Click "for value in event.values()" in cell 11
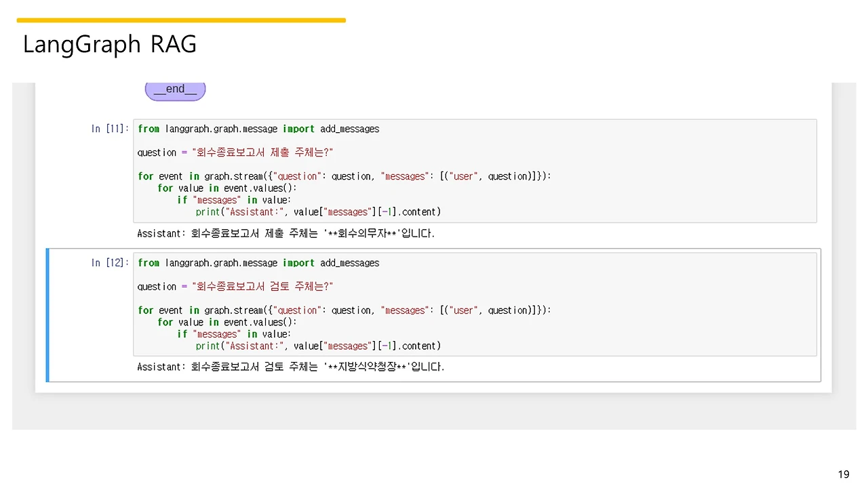The height and width of the screenshot is (488, 868). tap(227, 188)
